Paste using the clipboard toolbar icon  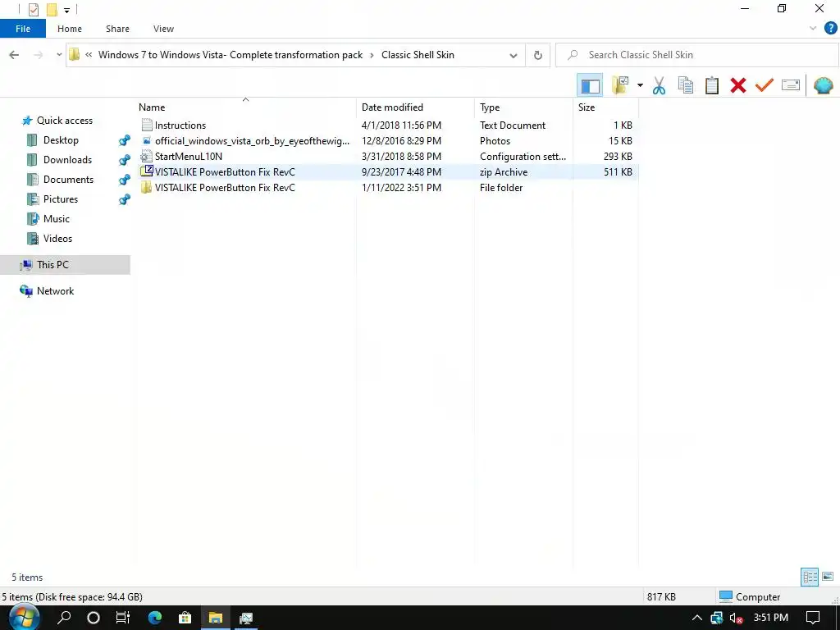coord(711,85)
